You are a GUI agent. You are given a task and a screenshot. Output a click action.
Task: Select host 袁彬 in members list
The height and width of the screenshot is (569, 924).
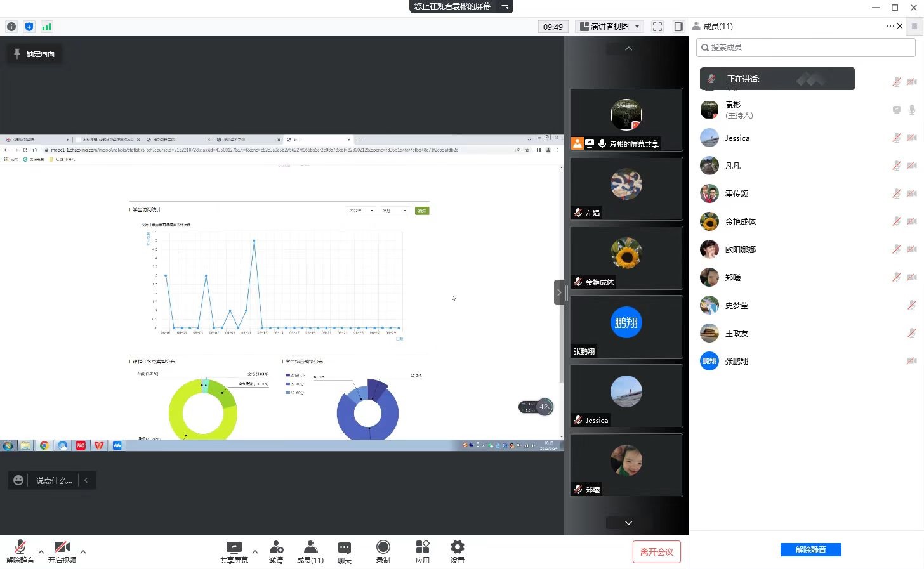[806, 110]
